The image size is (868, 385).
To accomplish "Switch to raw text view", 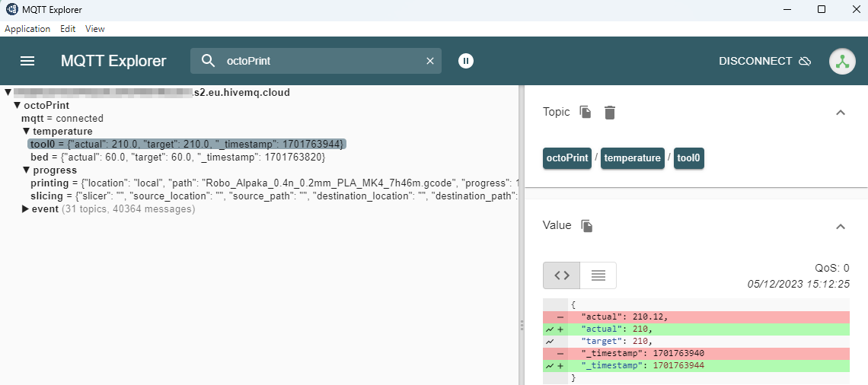I will tap(598, 275).
